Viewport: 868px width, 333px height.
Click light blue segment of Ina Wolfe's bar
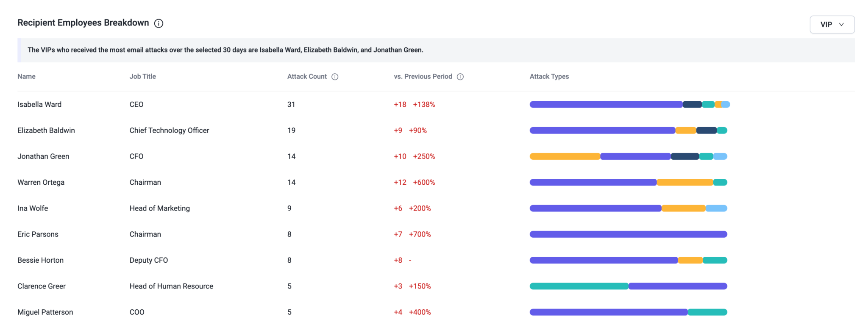click(x=716, y=208)
